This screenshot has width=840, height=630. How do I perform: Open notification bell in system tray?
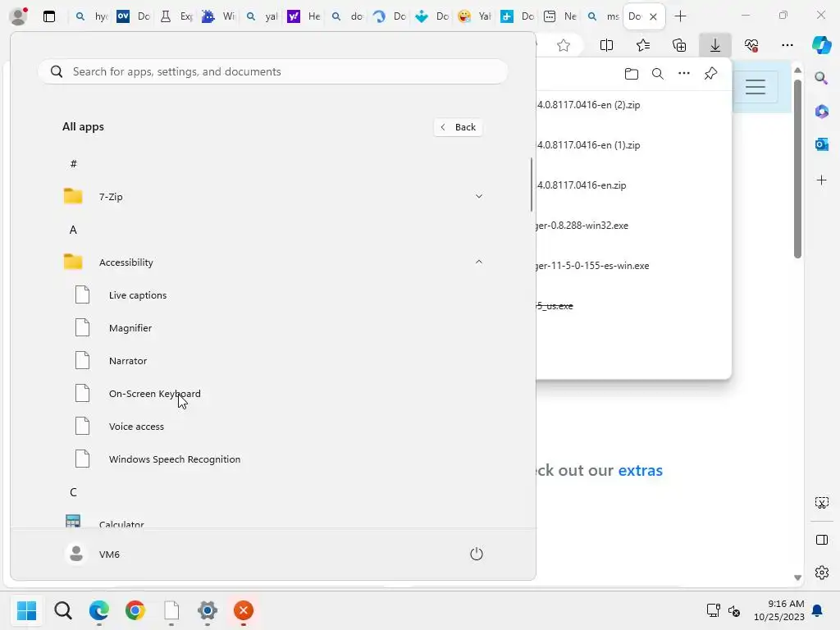(x=817, y=610)
